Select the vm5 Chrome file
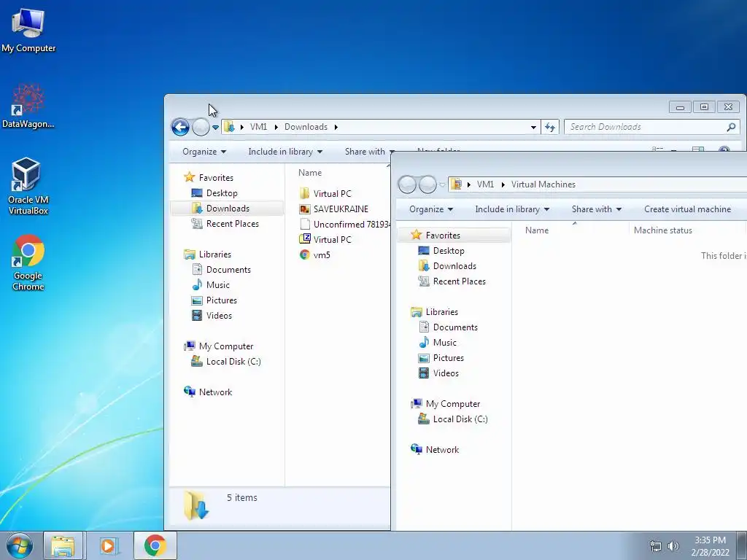The height and width of the screenshot is (560, 747). coord(322,254)
